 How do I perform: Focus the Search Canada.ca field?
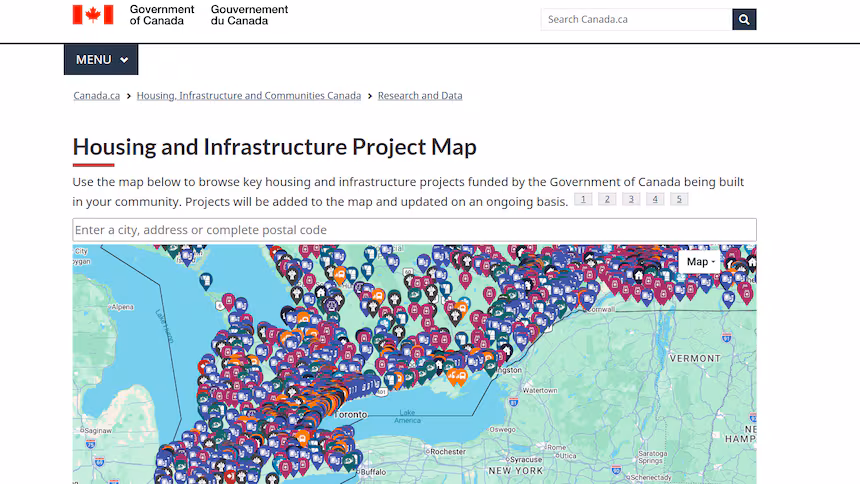click(x=636, y=19)
